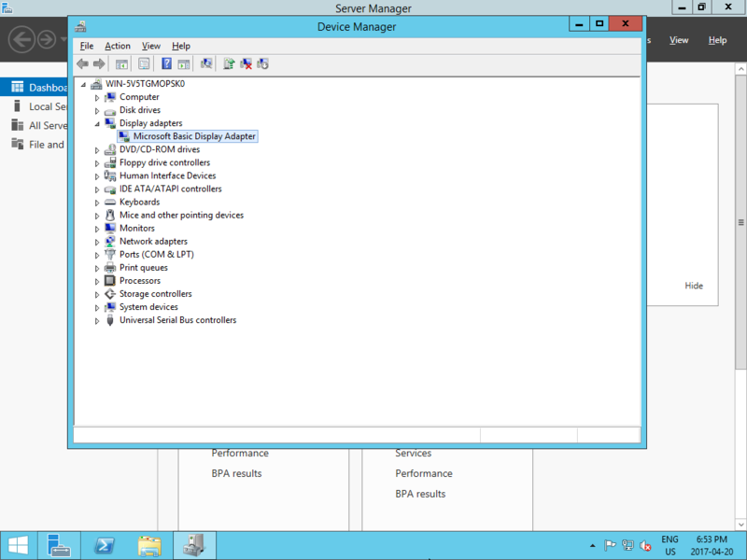
Task: Expand the Network adapters node
Action: point(97,242)
